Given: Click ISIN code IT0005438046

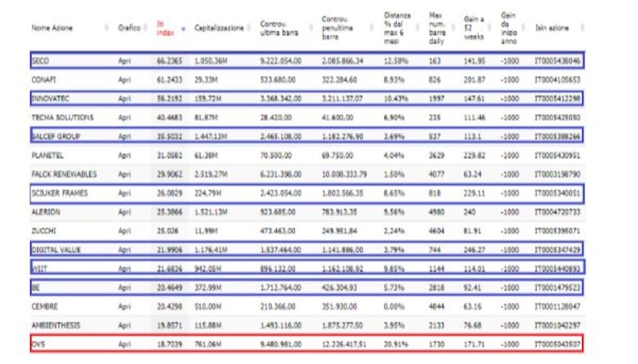Looking at the screenshot, I should tap(557, 61).
